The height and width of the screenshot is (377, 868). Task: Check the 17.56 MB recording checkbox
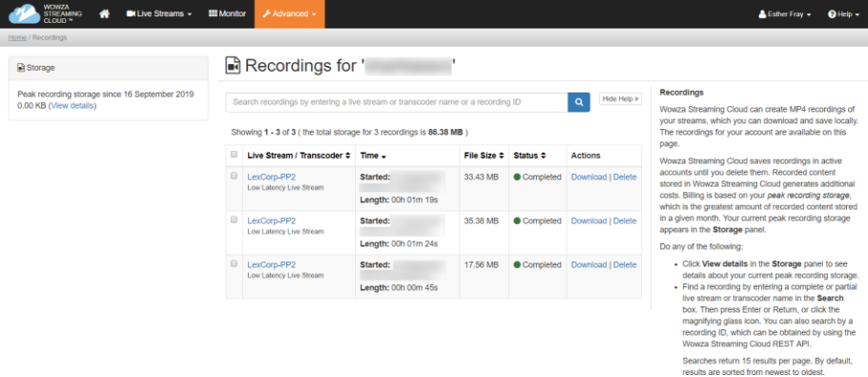234,263
